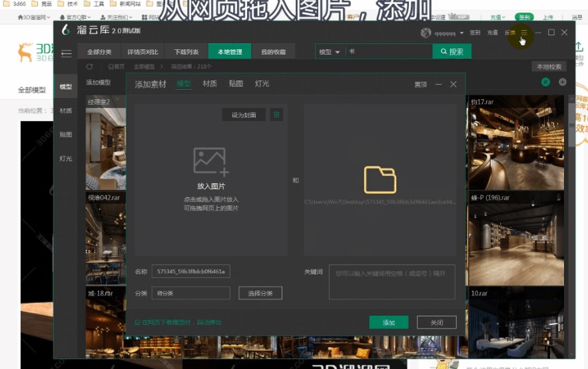Screen dimensions: 588x369
Task: Click the 充值 recharge link in title bar
Action: [492, 33]
